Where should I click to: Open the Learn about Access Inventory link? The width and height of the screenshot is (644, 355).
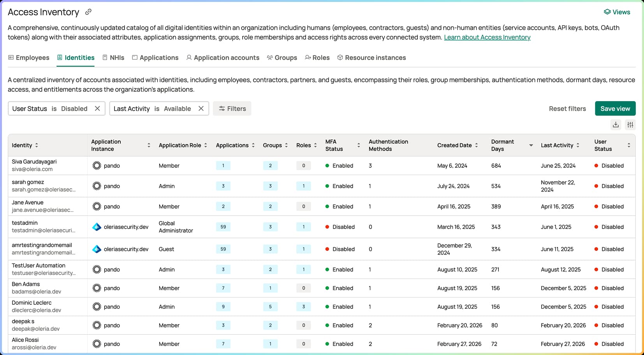pos(487,37)
